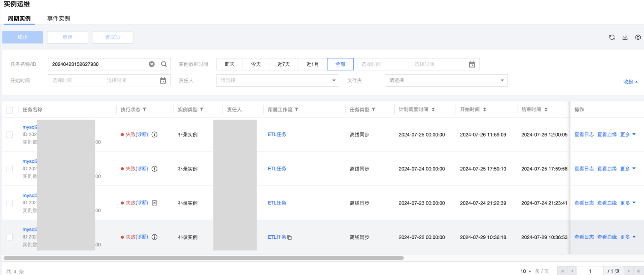Click the download icon in top-right toolbar

(x=625, y=38)
